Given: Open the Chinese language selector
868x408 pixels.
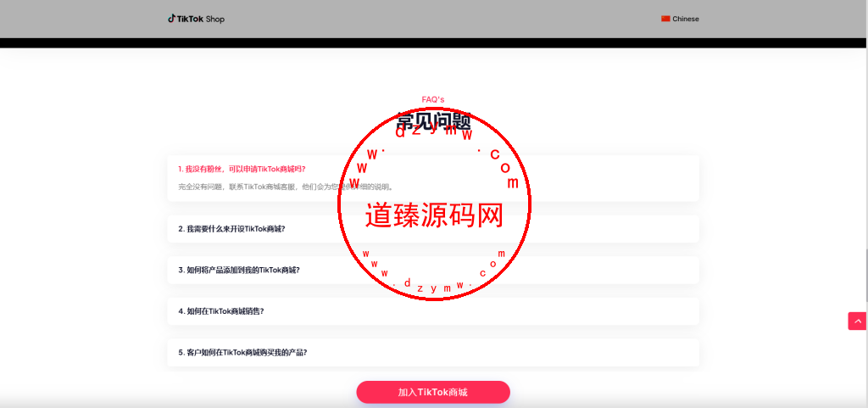Looking at the screenshot, I should click(x=680, y=19).
